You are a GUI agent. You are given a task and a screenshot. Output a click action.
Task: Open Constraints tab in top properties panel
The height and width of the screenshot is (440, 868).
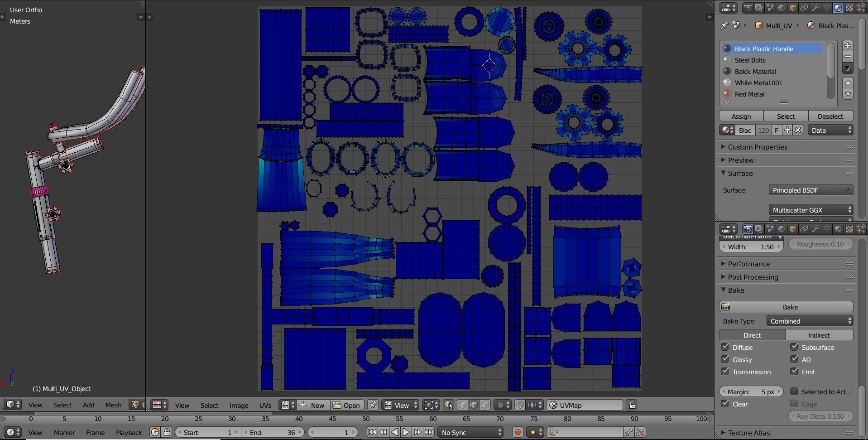804,8
